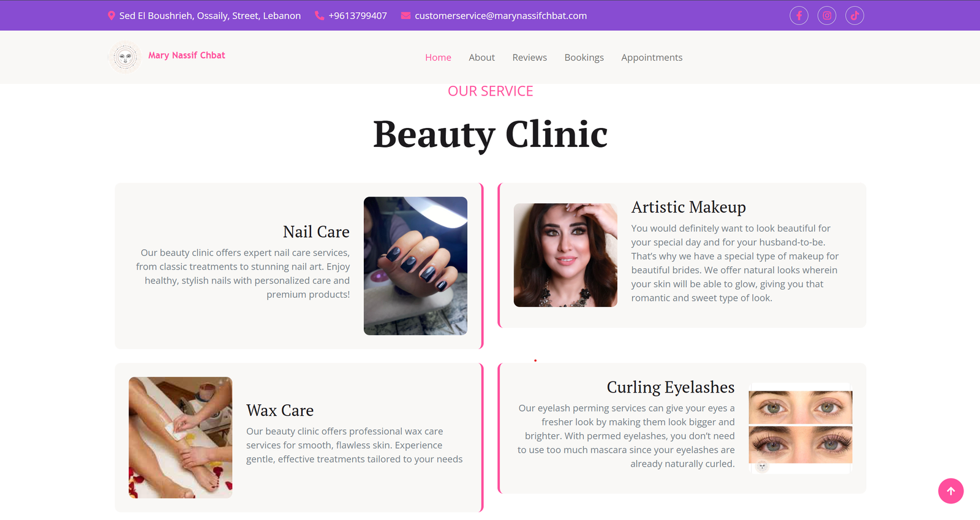The width and height of the screenshot is (980, 520).
Task: Open the Facebook social icon
Action: click(x=799, y=15)
